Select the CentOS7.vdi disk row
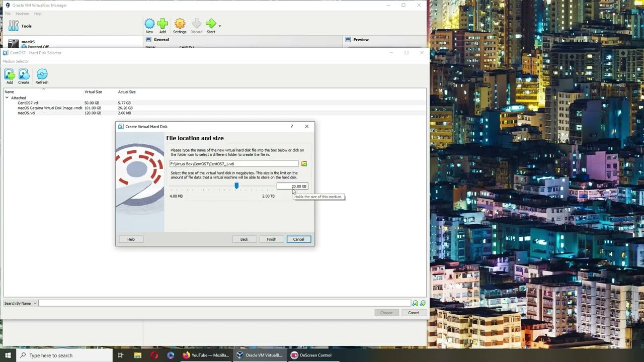 click(x=214, y=103)
